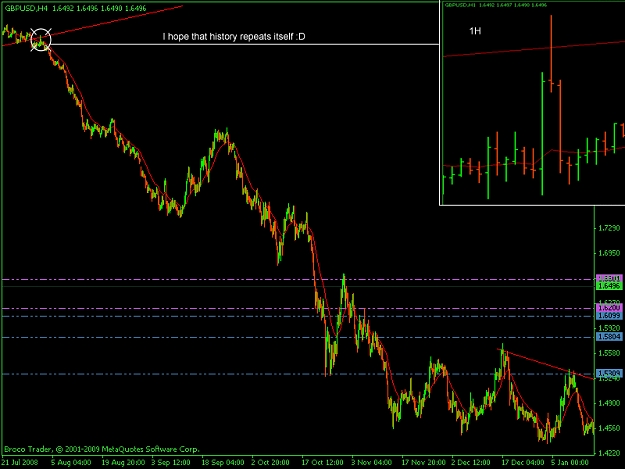625x469 pixels.
Task: Click the '3 Sep 12:00' date label
Action: [x=171, y=463]
